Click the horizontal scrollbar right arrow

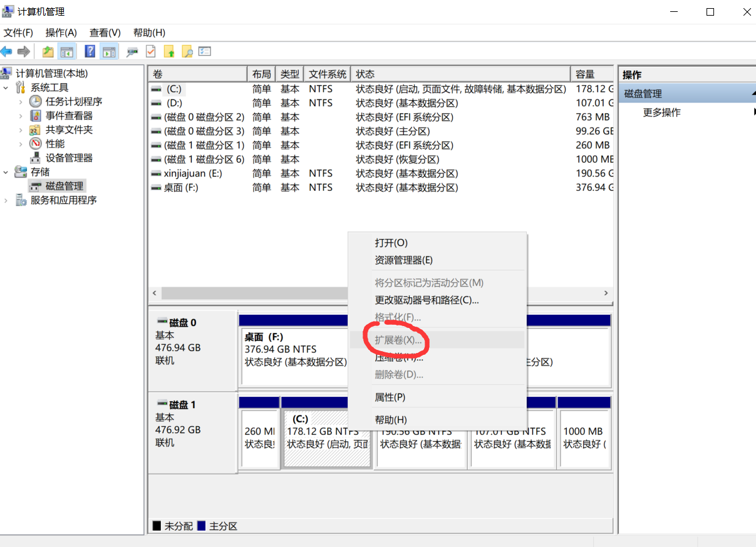tap(606, 293)
